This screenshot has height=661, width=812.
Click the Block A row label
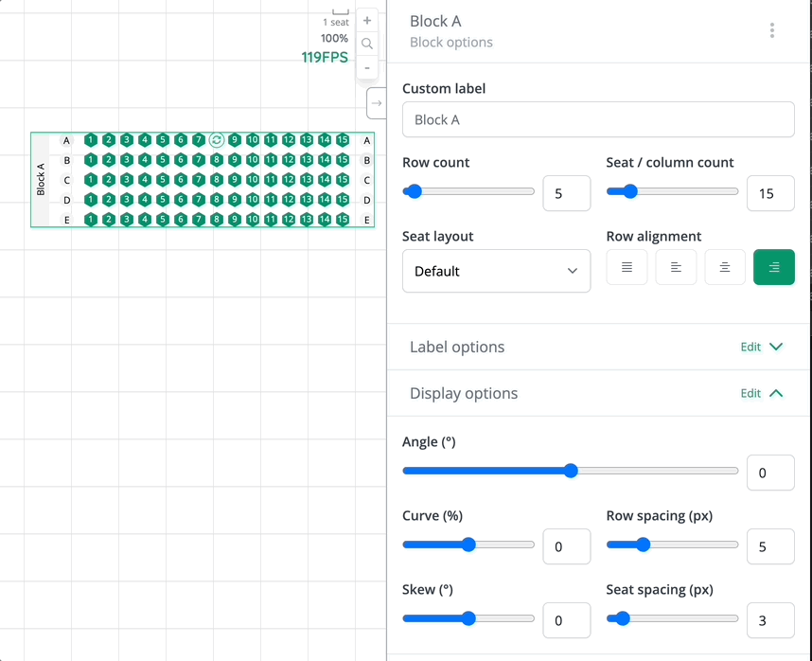[41, 180]
